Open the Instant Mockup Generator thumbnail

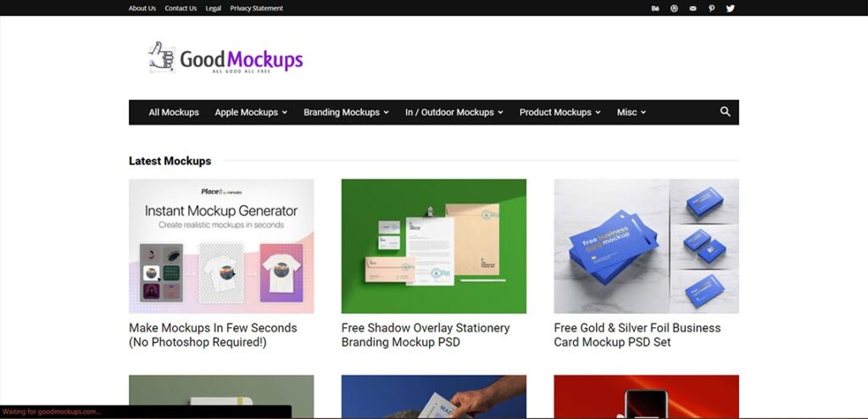(221, 246)
